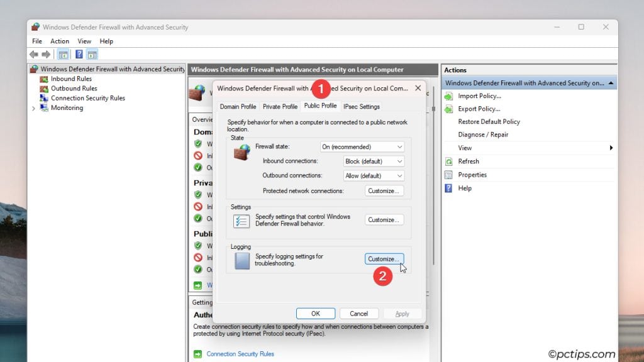This screenshot has width=644, height=362.
Task: Click Customize for logging settings
Action: coord(384,258)
